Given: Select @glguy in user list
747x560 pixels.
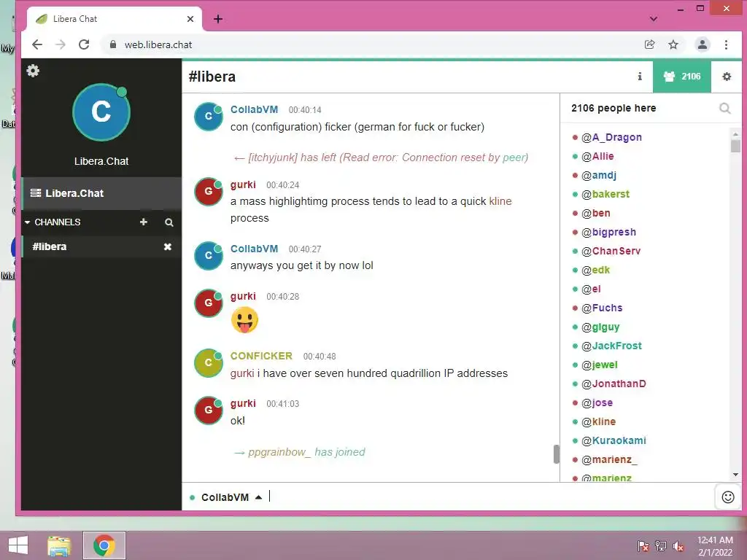Looking at the screenshot, I should coord(600,327).
